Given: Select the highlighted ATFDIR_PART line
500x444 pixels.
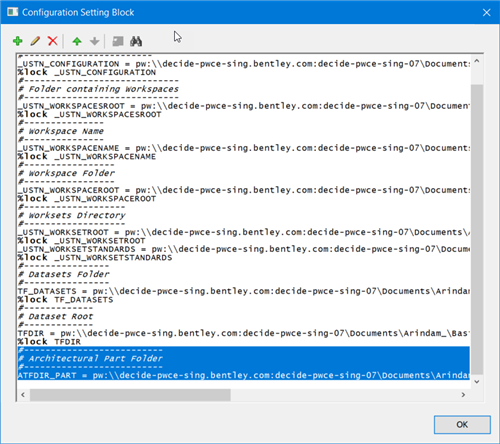Looking at the screenshot, I should tap(244, 375).
